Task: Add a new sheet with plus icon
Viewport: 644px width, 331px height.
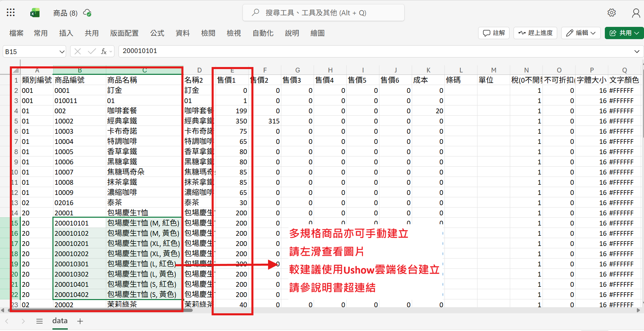Action: [80, 321]
